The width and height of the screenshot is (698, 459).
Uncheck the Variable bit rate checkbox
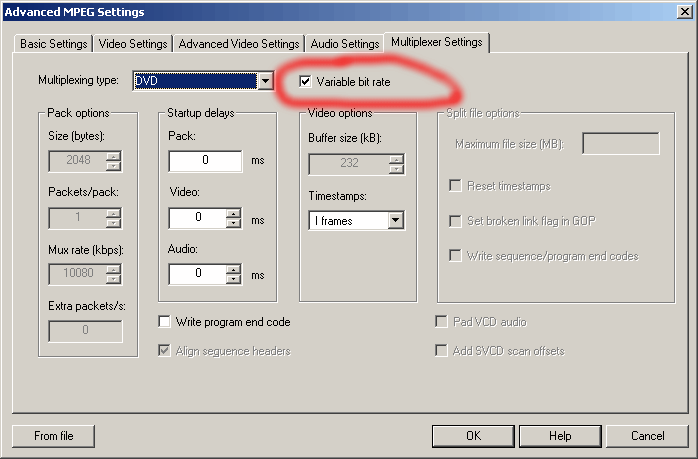coord(305,81)
